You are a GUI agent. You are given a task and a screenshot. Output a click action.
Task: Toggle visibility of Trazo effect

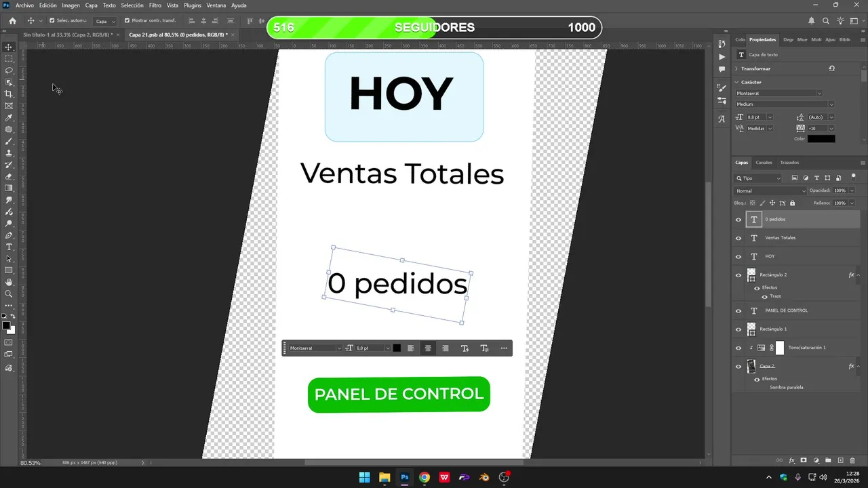tap(764, 297)
